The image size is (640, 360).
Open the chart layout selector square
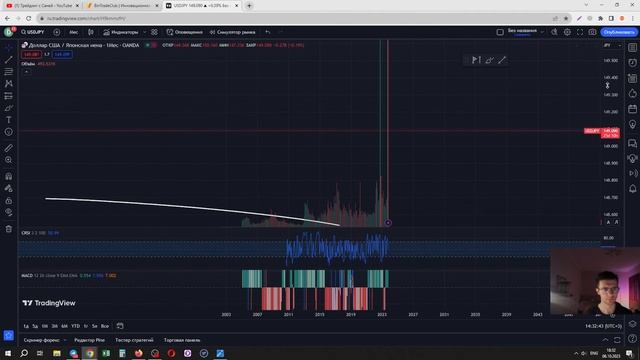500,32
